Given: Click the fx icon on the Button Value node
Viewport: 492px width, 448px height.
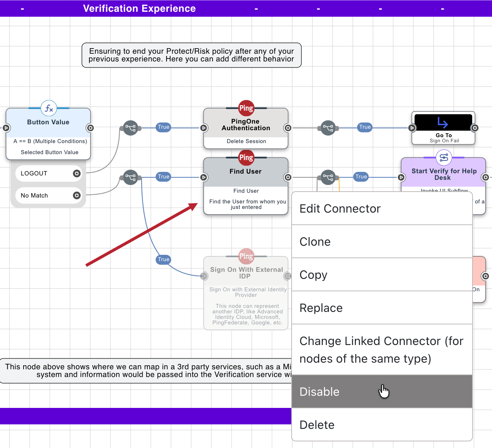Looking at the screenshot, I should 48,108.
